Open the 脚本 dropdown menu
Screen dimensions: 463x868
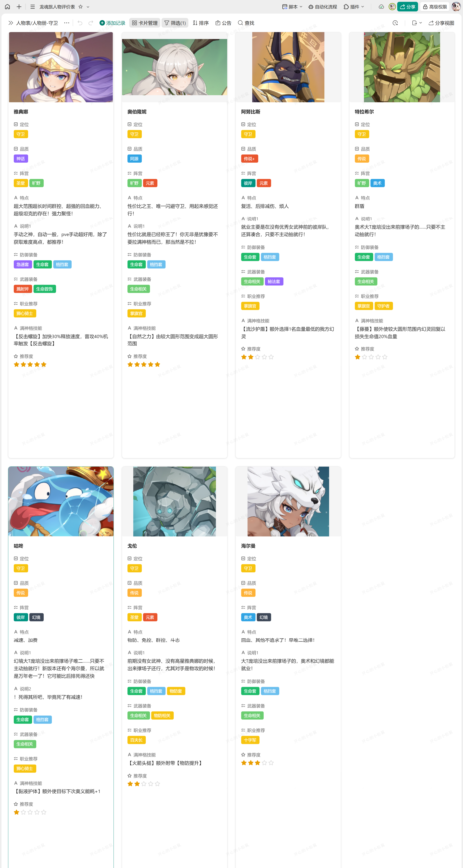point(292,7)
